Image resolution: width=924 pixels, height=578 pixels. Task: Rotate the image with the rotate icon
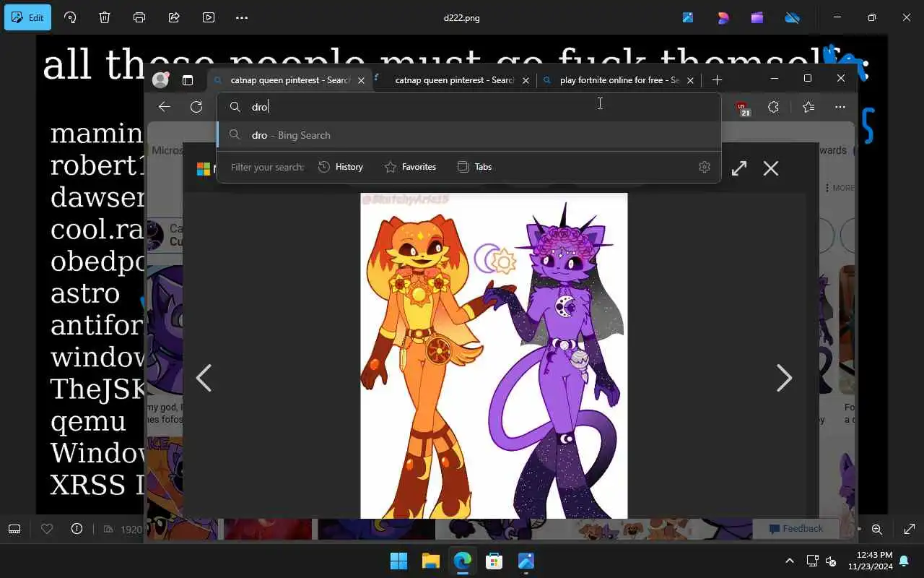click(70, 17)
